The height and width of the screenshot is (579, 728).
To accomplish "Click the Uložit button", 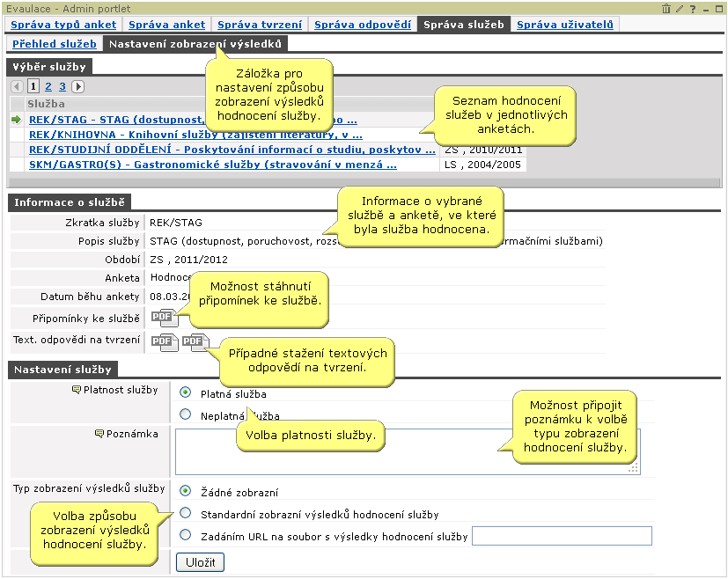I will 200,562.
